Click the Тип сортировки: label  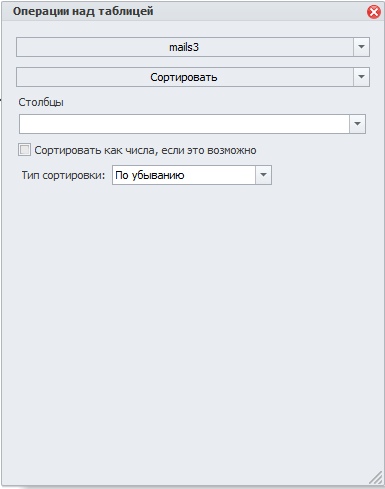63,175
